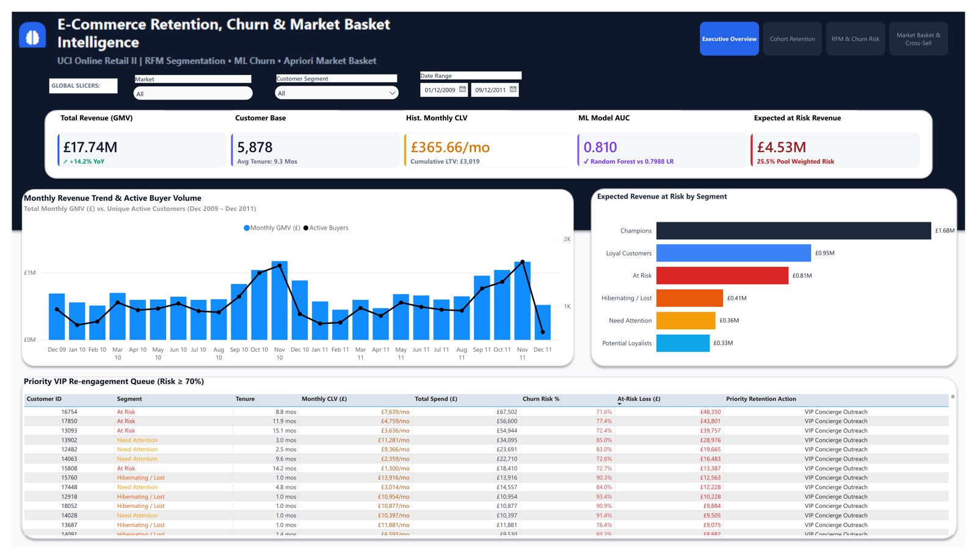Click the Customer Base 5,878 card
Image resolution: width=977 pixels, height=560 pixels.
pos(315,150)
